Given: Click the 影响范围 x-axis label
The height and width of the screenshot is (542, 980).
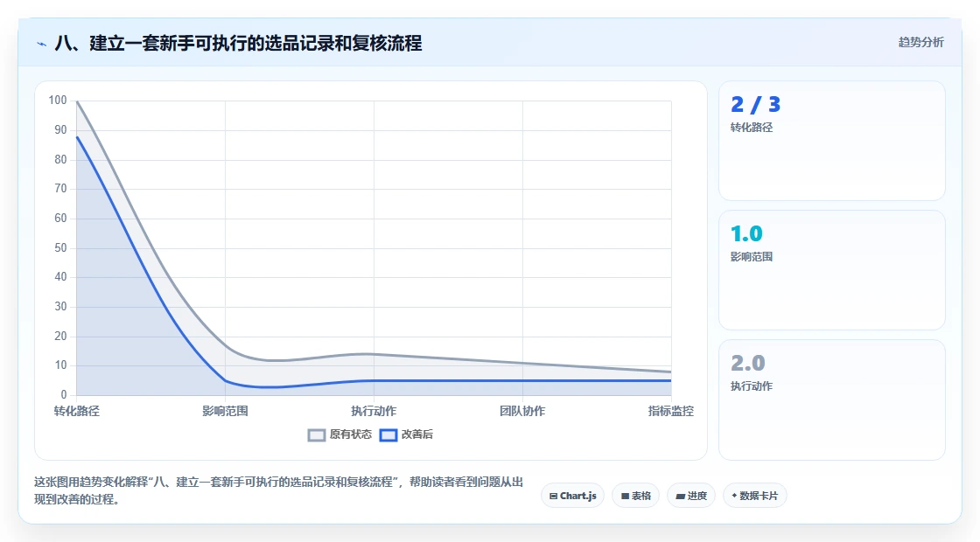Looking at the screenshot, I should [225, 411].
